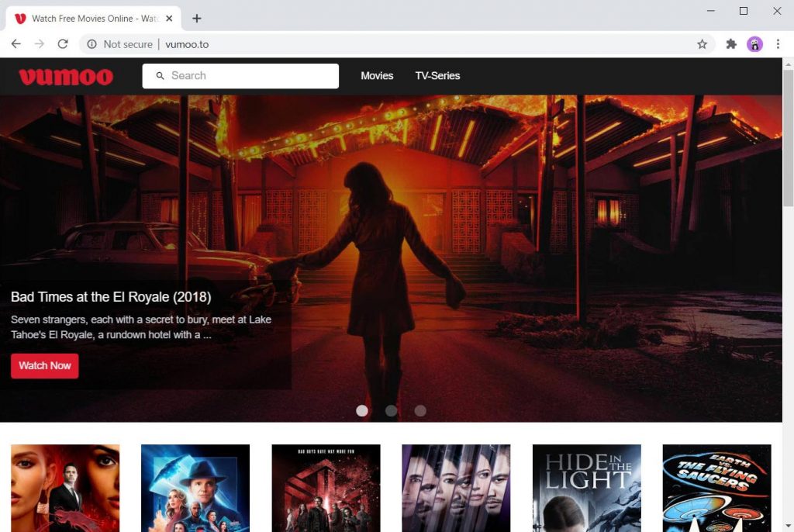The width and height of the screenshot is (794, 532).
Task: Open the Bad Times at the El Royale title
Action: 111,297
